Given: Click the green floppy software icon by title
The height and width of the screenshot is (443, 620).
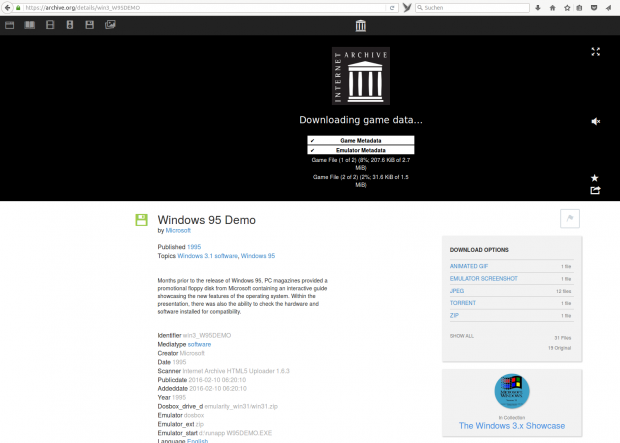Looking at the screenshot, I should [142, 220].
